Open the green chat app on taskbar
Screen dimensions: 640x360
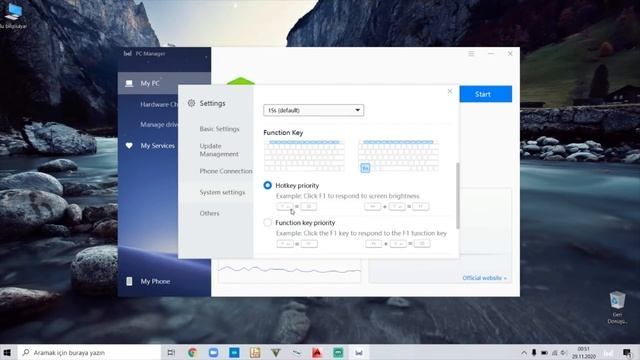click(338, 352)
